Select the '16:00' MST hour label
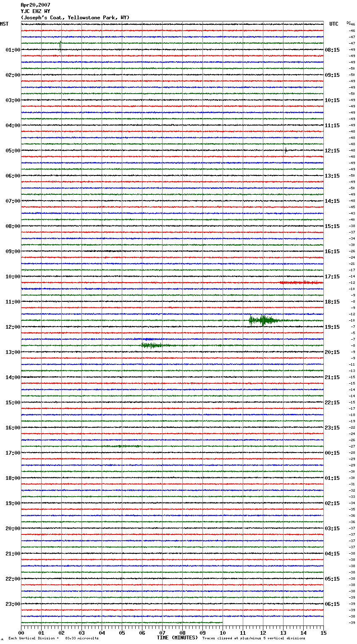 coord(13,428)
